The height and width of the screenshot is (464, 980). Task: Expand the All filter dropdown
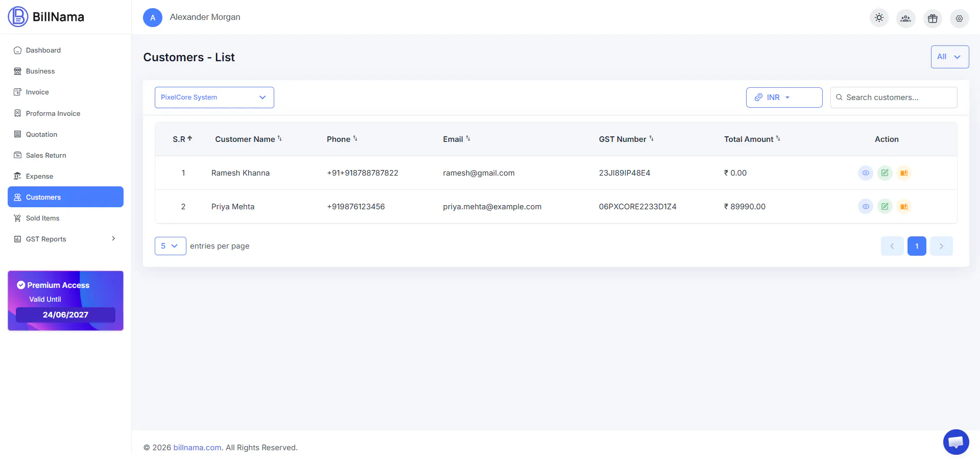pyautogui.click(x=949, y=57)
